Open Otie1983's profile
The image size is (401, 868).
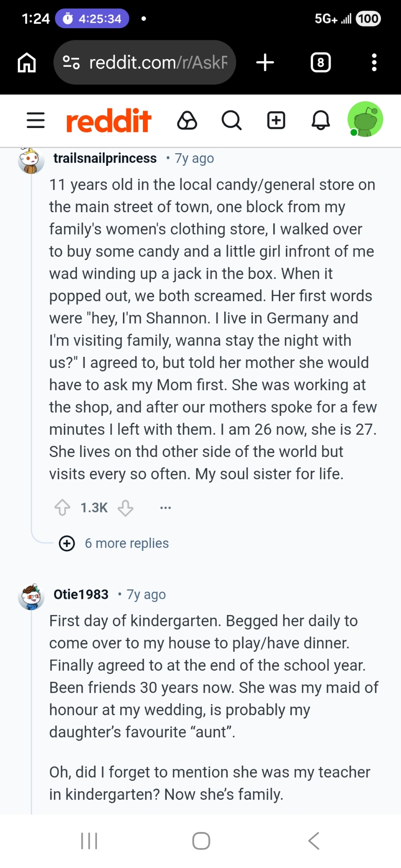click(x=81, y=594)
